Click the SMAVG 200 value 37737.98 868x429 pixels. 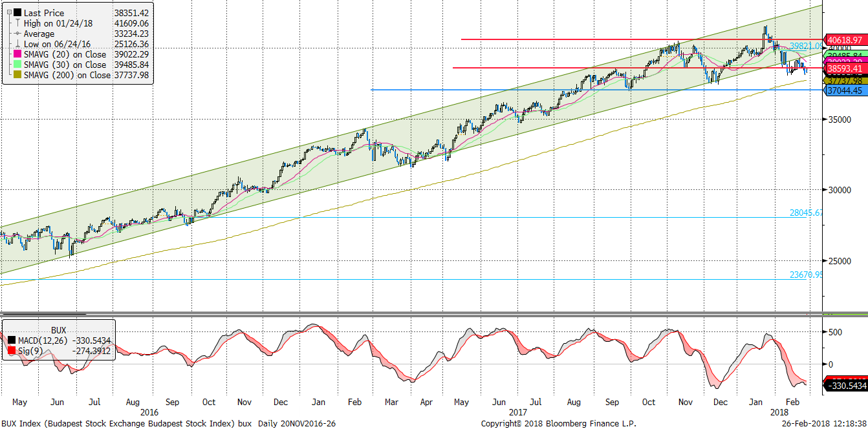coord(131,75)
